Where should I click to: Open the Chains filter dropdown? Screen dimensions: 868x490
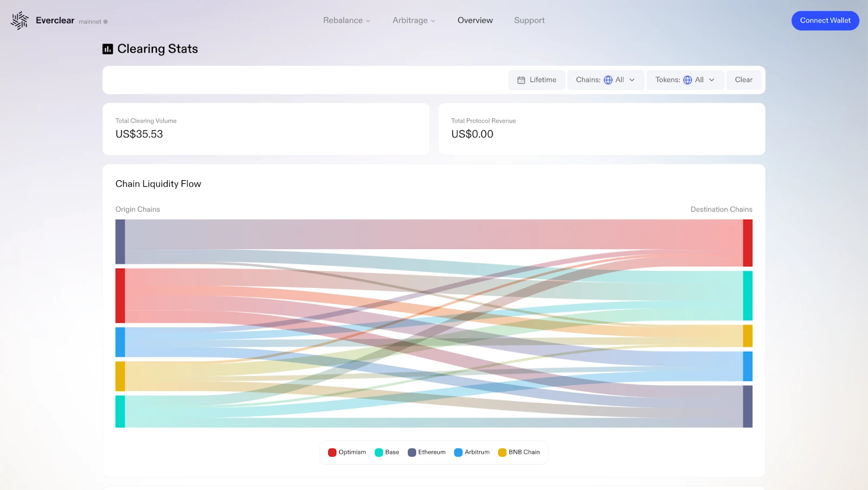point(605,80)
